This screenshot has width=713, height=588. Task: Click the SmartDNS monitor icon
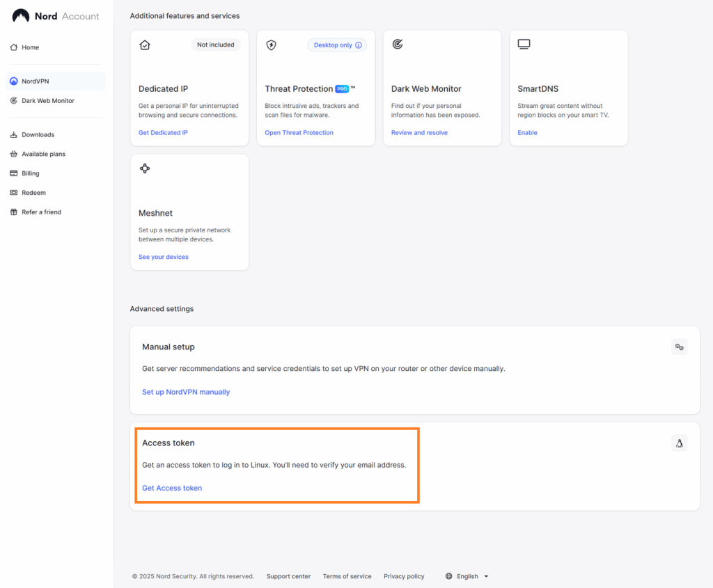click(524, 45)
